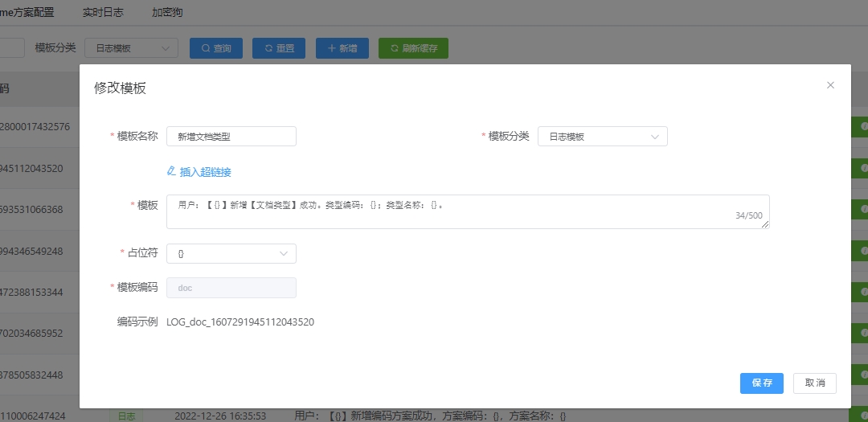This screenshot has width=868, height=422.
Task: Open the 占位符 dropdown
Action: click(231, 254)
